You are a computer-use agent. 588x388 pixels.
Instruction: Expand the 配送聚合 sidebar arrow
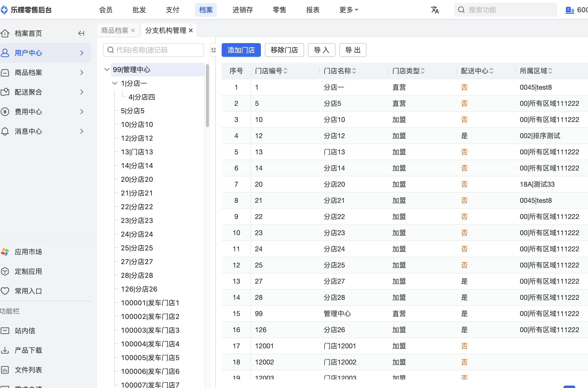pos(82,92)
